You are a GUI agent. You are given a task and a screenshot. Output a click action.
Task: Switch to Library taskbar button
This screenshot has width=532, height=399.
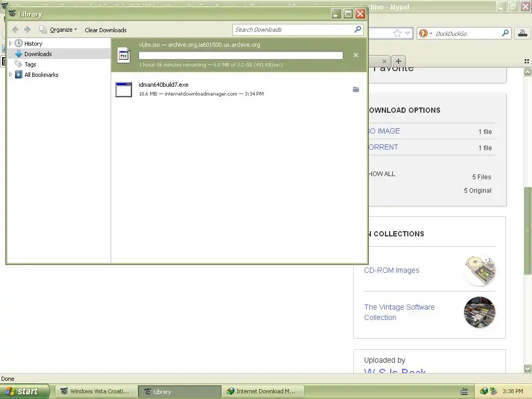[x=180, y=391]
